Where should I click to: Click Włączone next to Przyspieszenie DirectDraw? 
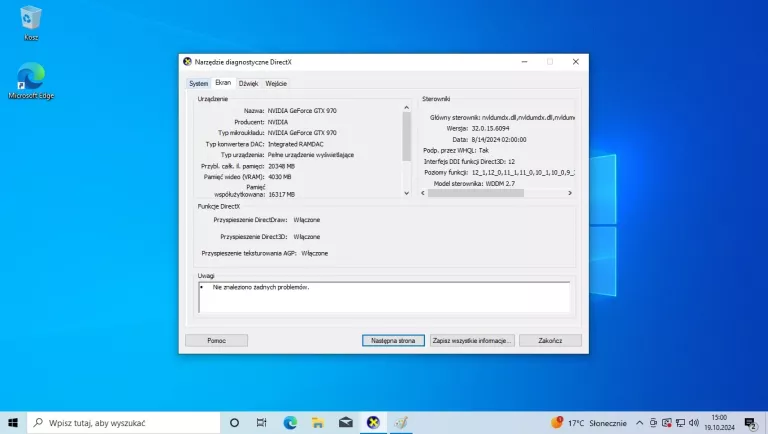point(307,220)
